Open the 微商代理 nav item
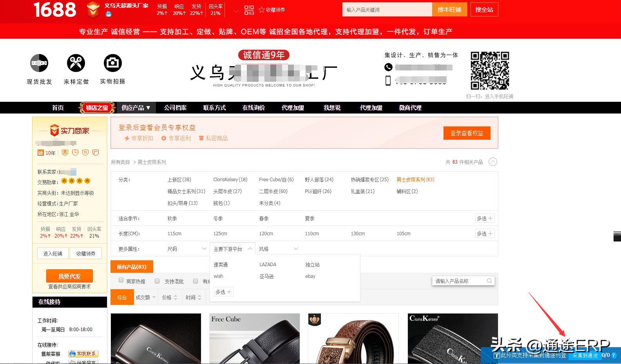The width and height of the screenshot is (621, 364). [x=410, y=108]
